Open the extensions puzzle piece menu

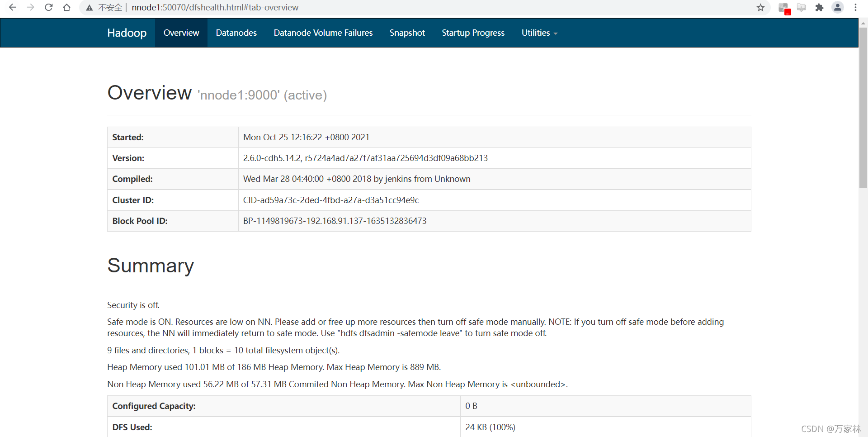820,8
